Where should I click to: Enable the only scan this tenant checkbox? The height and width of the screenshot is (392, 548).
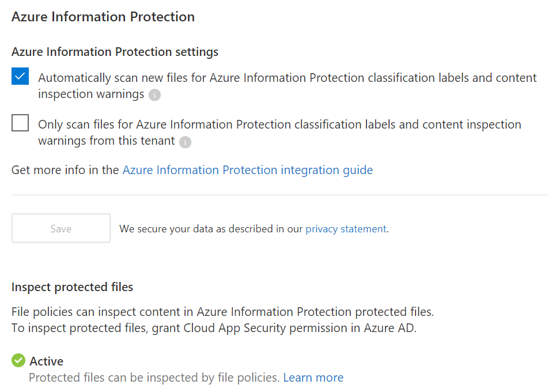click(x=20, y=123)
